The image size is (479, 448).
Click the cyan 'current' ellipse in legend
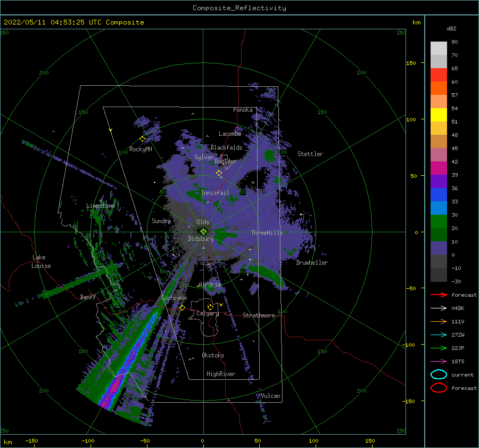[x=439, y=374]
